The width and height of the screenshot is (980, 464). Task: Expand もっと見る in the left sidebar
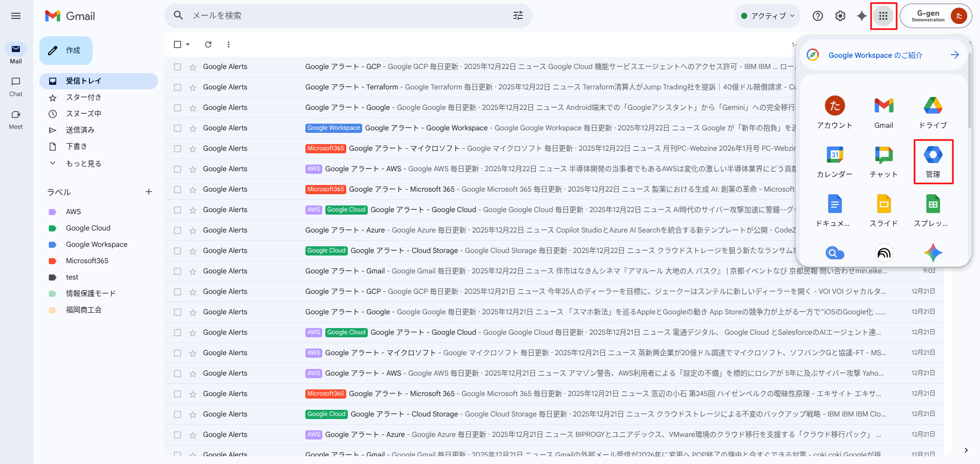pos(83,164)
